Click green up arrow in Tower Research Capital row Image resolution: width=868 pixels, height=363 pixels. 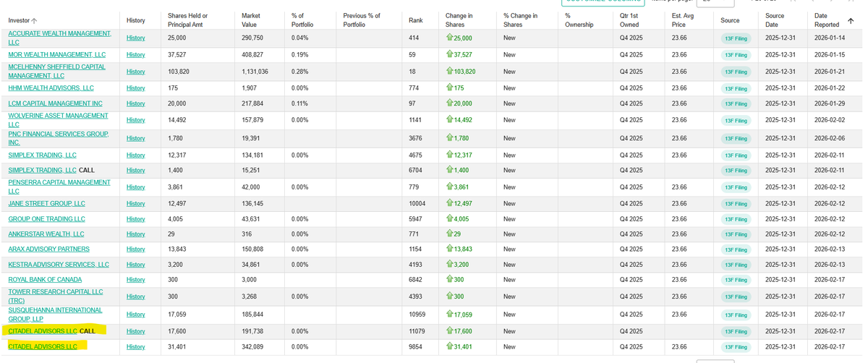pyautogui.click(x=450, y=296)
